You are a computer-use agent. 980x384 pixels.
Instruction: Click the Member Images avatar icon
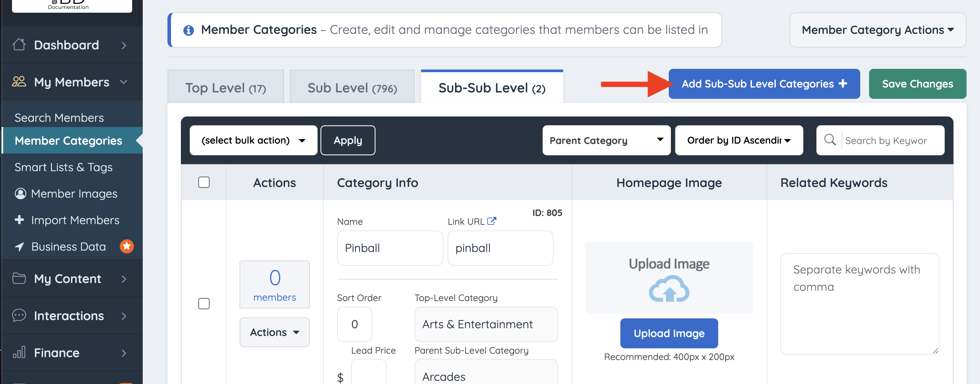click(x=20, y=193)
